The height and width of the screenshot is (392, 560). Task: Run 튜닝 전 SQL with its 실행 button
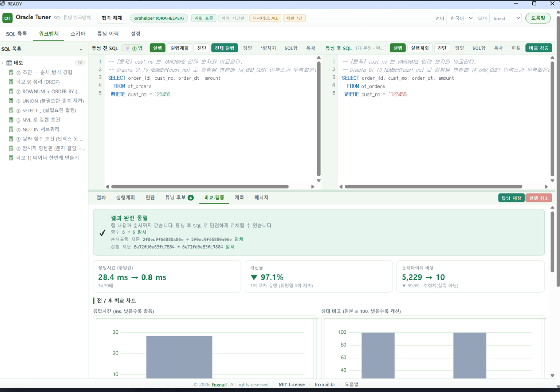click(x=157, y=48)
